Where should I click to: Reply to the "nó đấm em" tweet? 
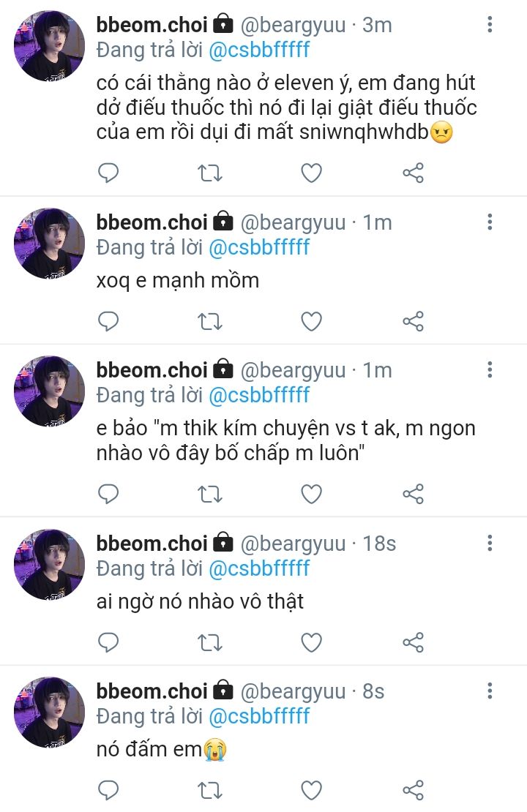(108, 790)
